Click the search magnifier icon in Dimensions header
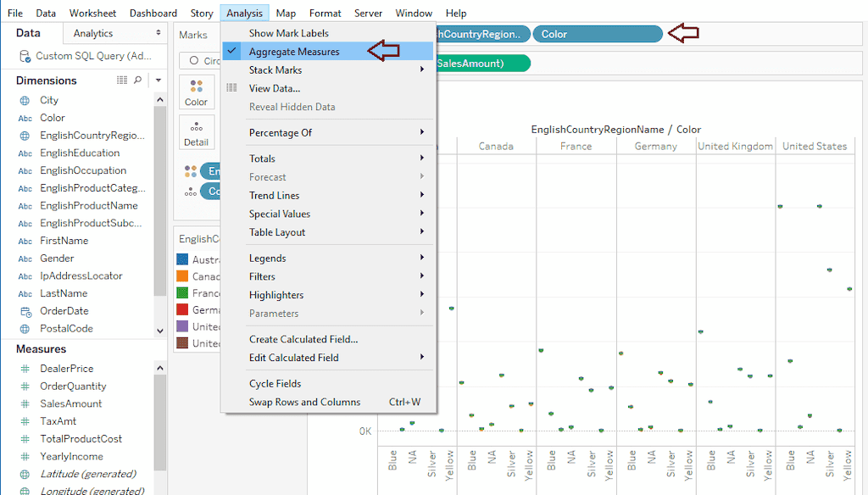 (x=137, y=80)
